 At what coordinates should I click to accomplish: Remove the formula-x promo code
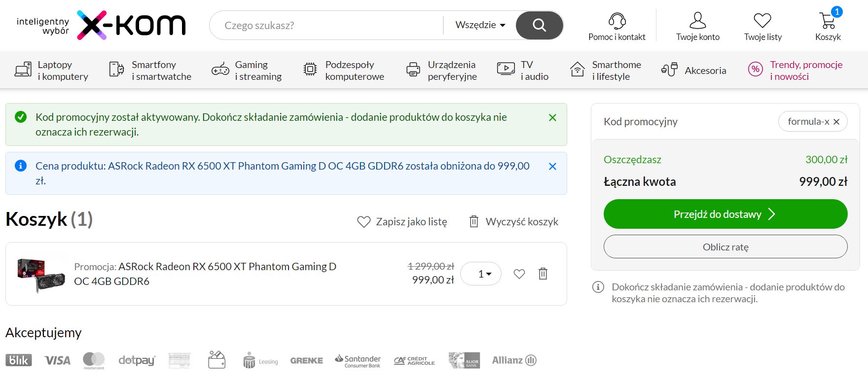836,122
